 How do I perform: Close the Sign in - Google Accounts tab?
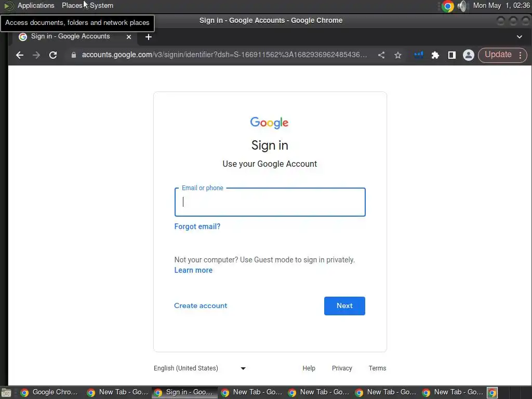click(x=129, y=37)
